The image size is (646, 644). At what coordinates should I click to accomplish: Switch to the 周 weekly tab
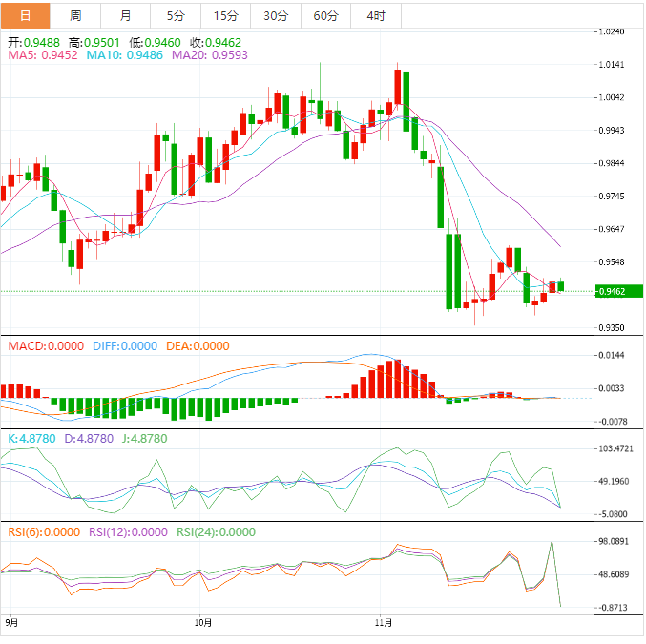75,16
